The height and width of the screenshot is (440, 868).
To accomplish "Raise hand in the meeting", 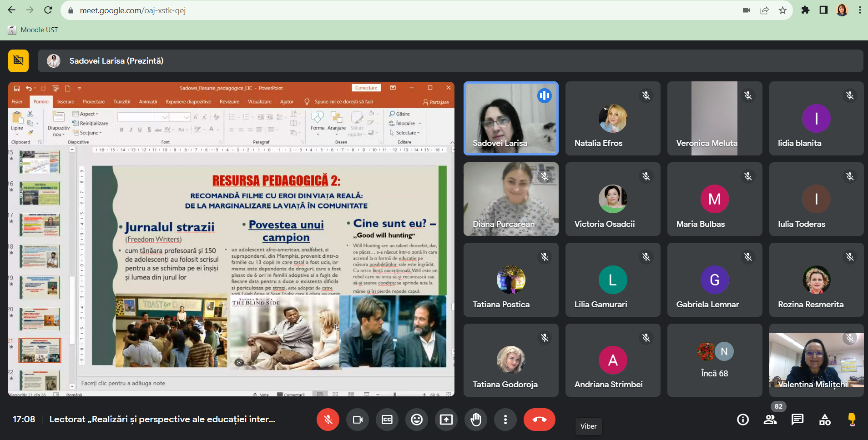I will (476, 420).
